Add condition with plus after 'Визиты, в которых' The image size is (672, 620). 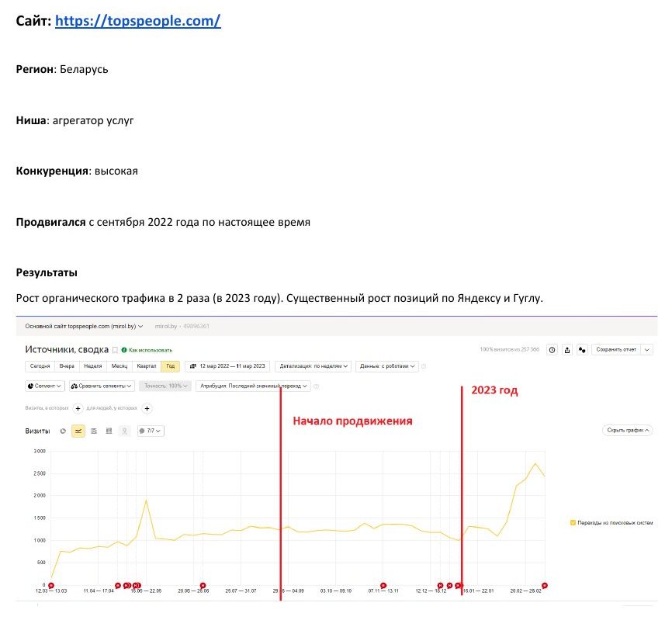[x=78, y=408]
